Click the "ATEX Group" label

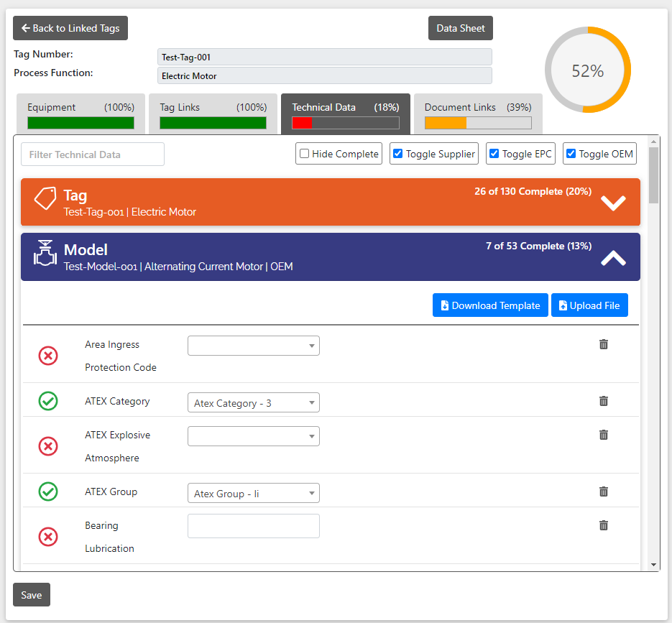point(111,492)
